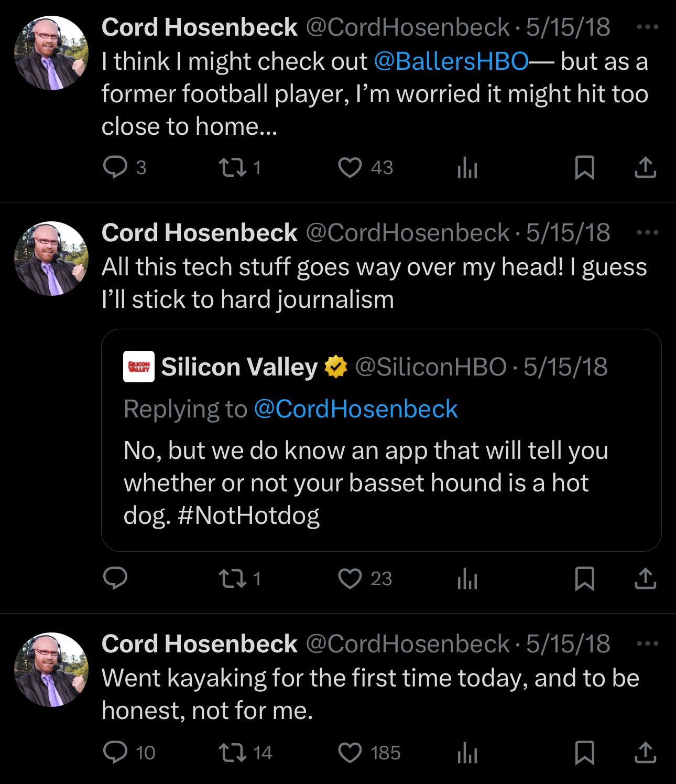Like the tweet with 43 likes

click(350, 168)
